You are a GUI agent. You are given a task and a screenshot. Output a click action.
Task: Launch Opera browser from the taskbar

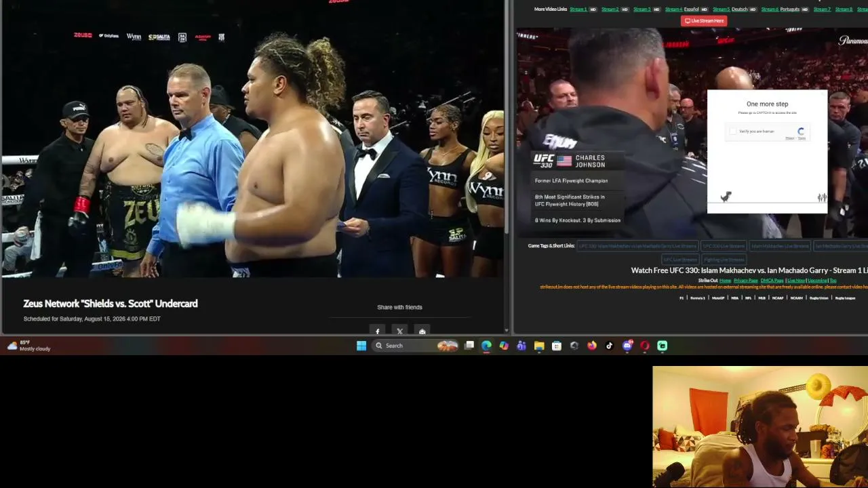click(x=645, y=346)
